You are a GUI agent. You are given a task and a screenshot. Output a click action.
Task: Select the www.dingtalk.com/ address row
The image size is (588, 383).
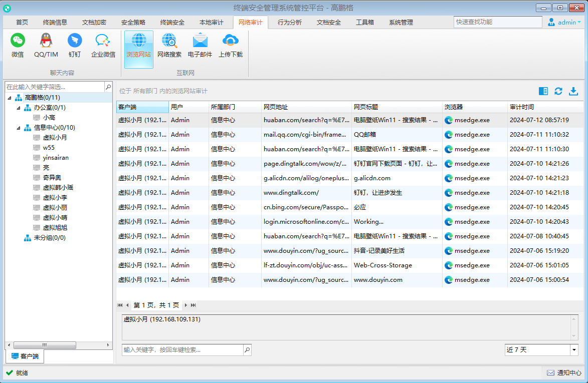coord(349,193)
